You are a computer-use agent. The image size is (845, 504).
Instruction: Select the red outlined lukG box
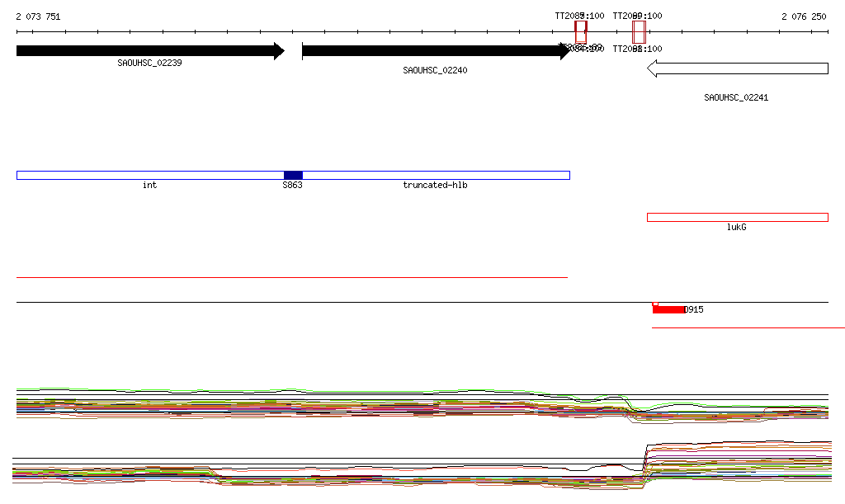737,217
